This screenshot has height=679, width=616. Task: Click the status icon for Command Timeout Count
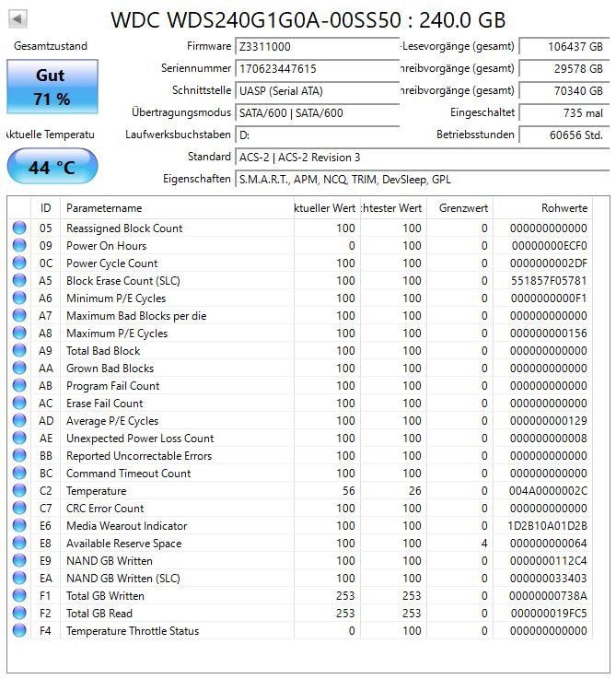tap(19, 473)
